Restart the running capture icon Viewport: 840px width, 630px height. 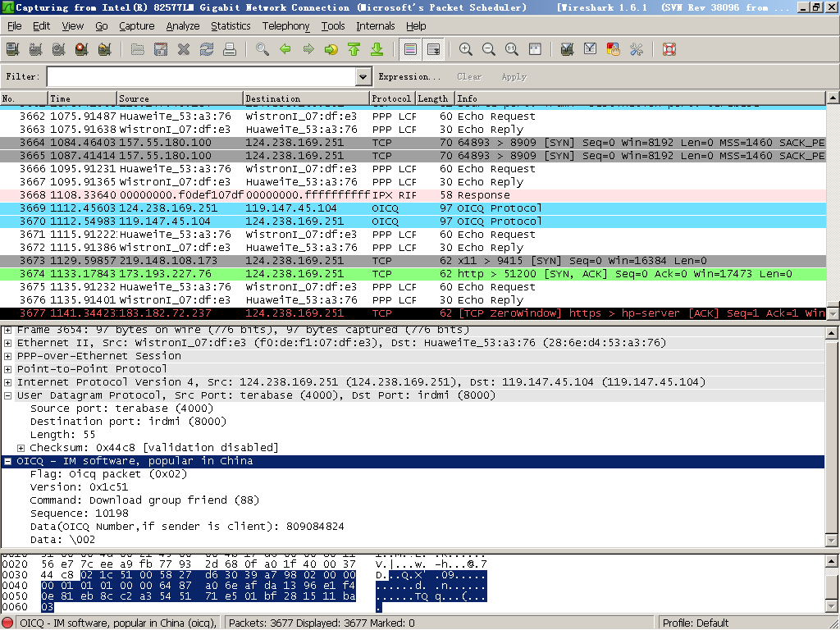pos(105,49)
